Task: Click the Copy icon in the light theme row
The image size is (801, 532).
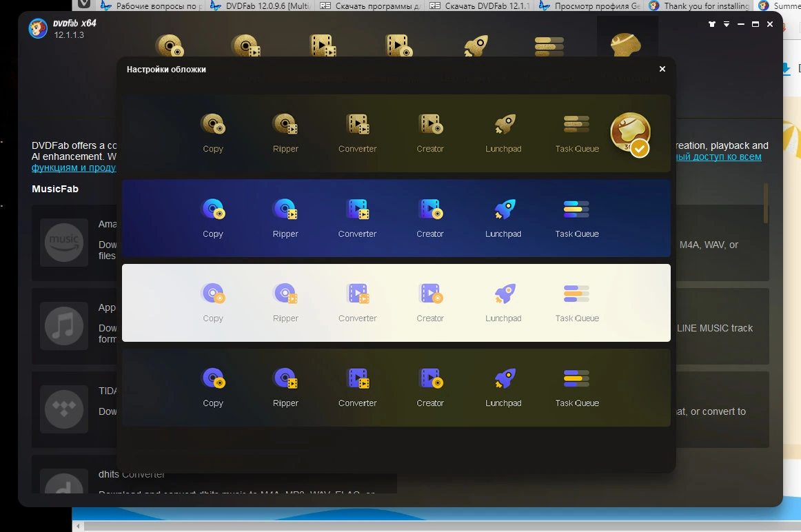Action: tap(213, 294)
